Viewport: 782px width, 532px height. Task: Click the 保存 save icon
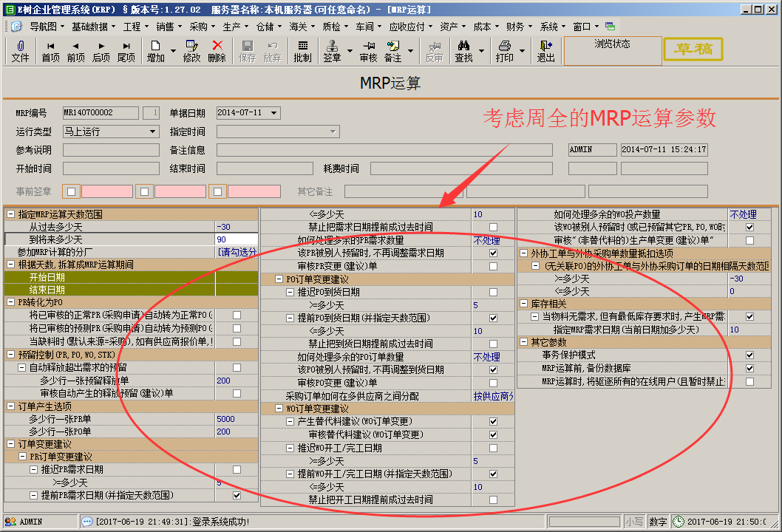pyautogui.click(x=248, y=46)
